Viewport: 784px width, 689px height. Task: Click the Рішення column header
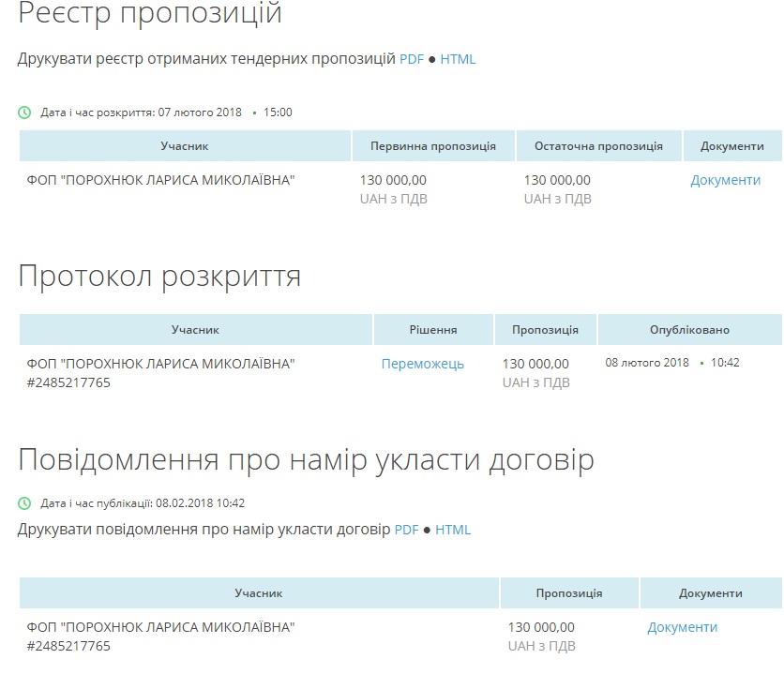tap(433, 330)
